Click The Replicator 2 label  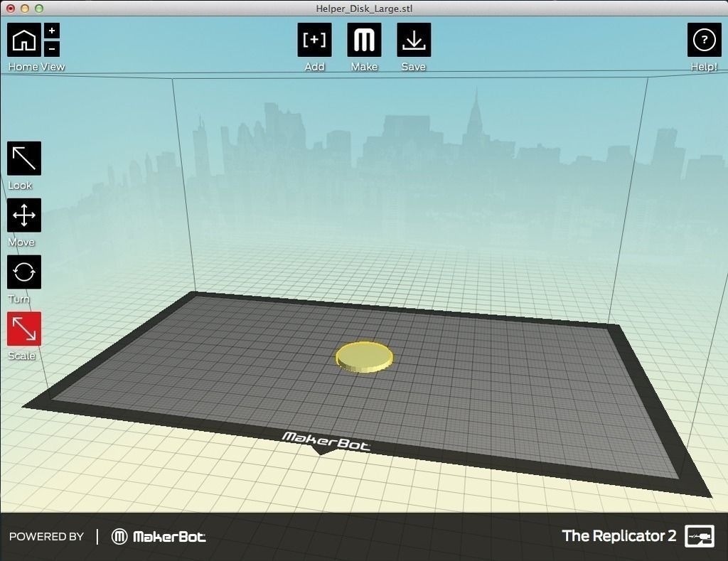tap(619, 536)
